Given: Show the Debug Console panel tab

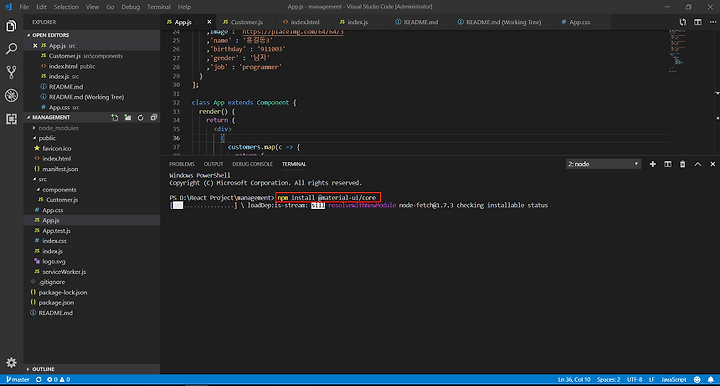Looking at the screenshot, I should point(253,164).
